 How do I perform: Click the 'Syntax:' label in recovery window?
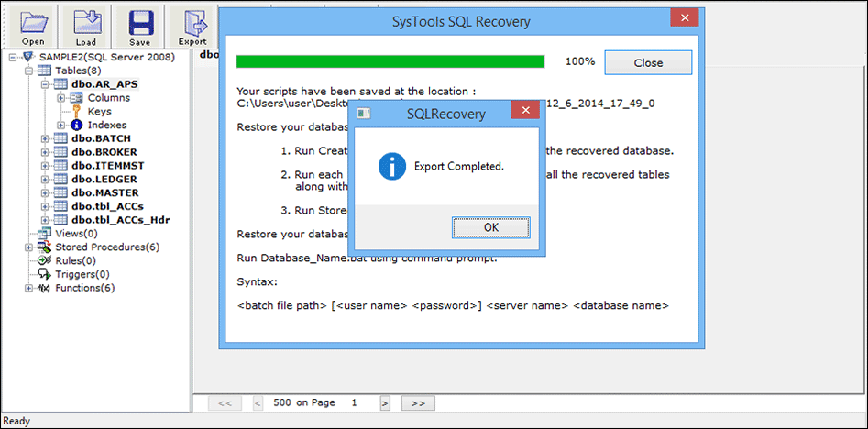[x=257, y=282]
